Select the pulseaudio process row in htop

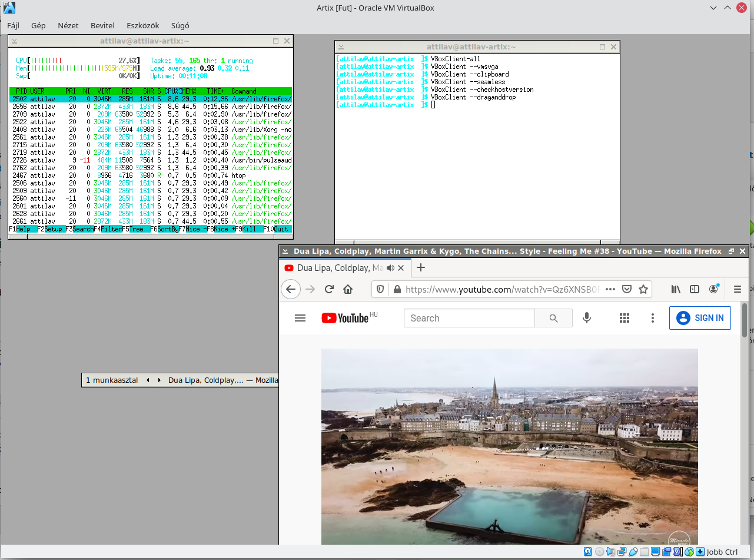point(151,160)
